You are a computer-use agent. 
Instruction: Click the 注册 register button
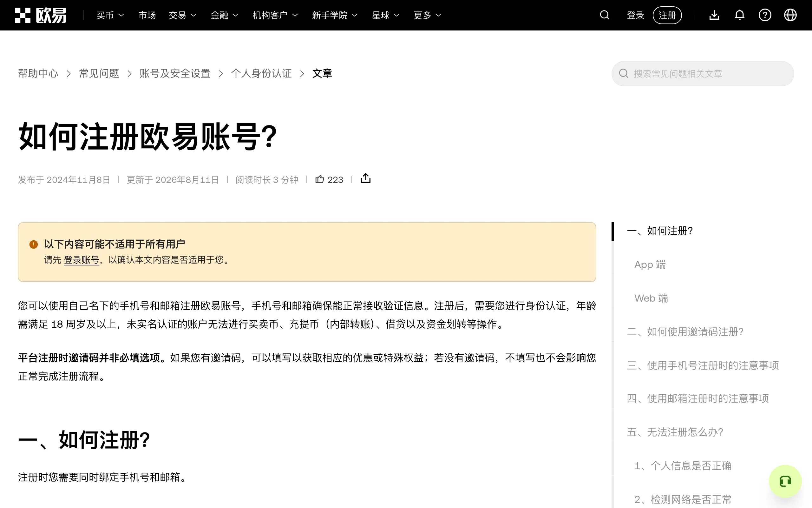tap(667, 15)
